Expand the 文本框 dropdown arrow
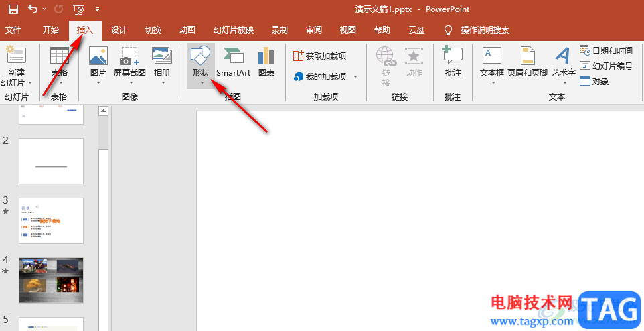This screenshot has height=331, width=644. coord(493,83)
